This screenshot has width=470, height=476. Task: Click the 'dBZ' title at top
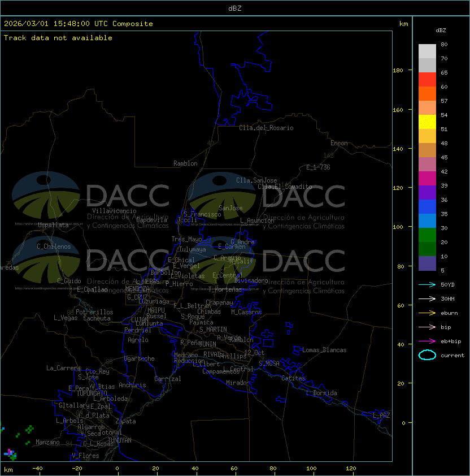coord(235,8)
